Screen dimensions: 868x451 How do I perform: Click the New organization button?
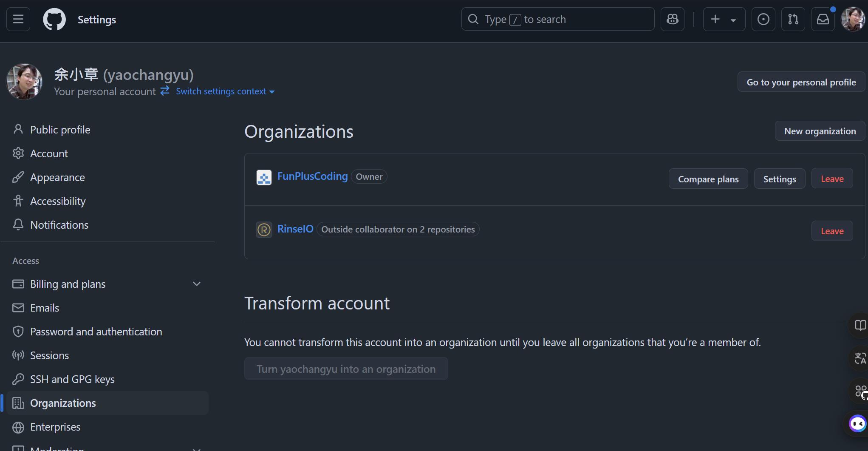click(820, 131)
